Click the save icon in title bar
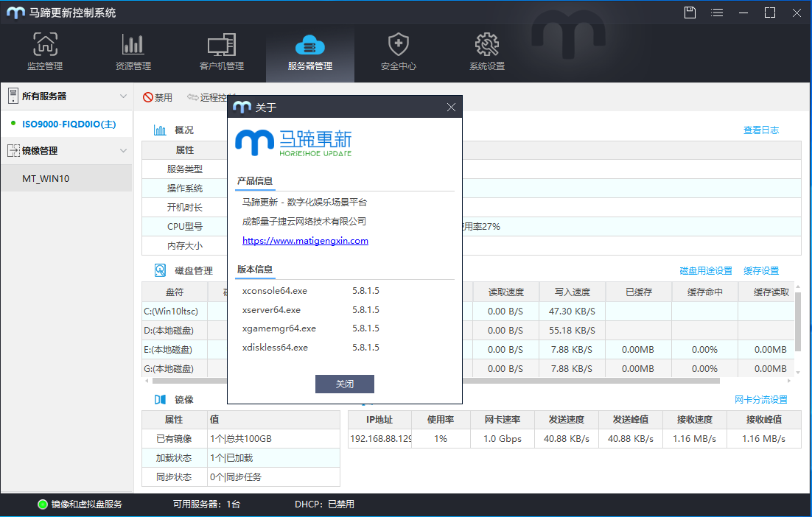Viewport: 812px width, 517px height. [690, 13]
